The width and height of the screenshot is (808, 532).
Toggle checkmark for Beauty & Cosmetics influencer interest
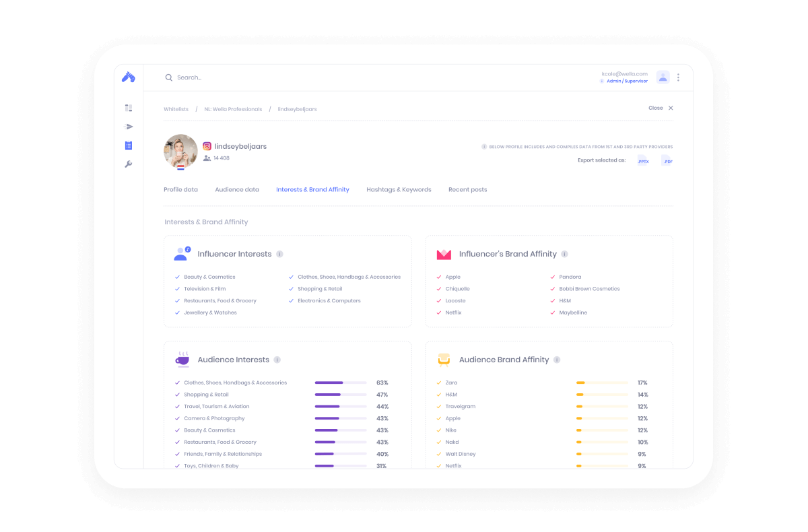tap(177, 277)
